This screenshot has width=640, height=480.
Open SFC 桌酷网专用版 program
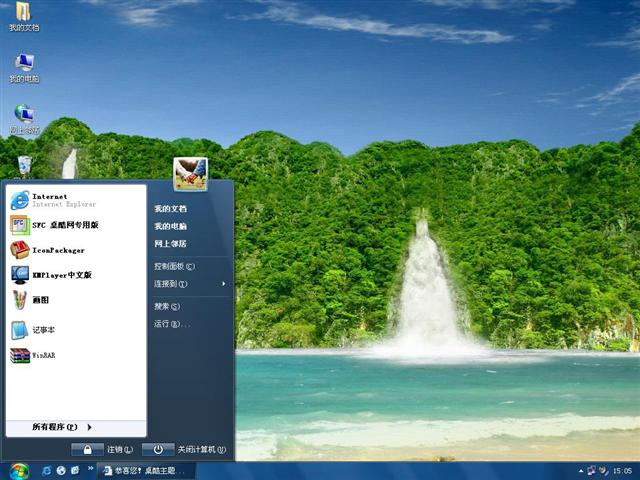tap(76, 225)
